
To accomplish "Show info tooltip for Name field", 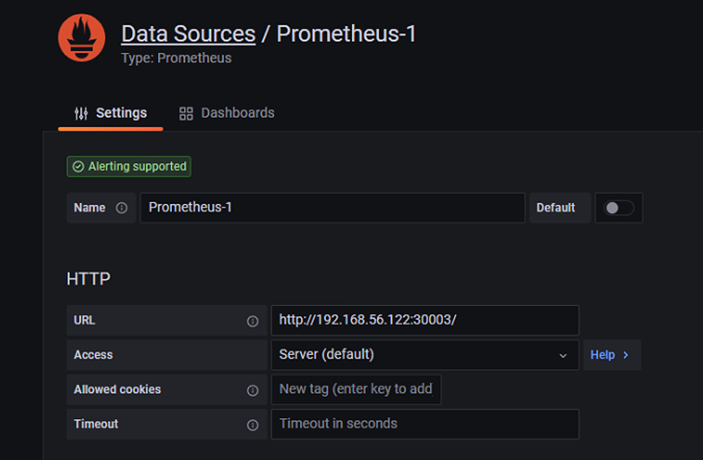I will [122, 208].
